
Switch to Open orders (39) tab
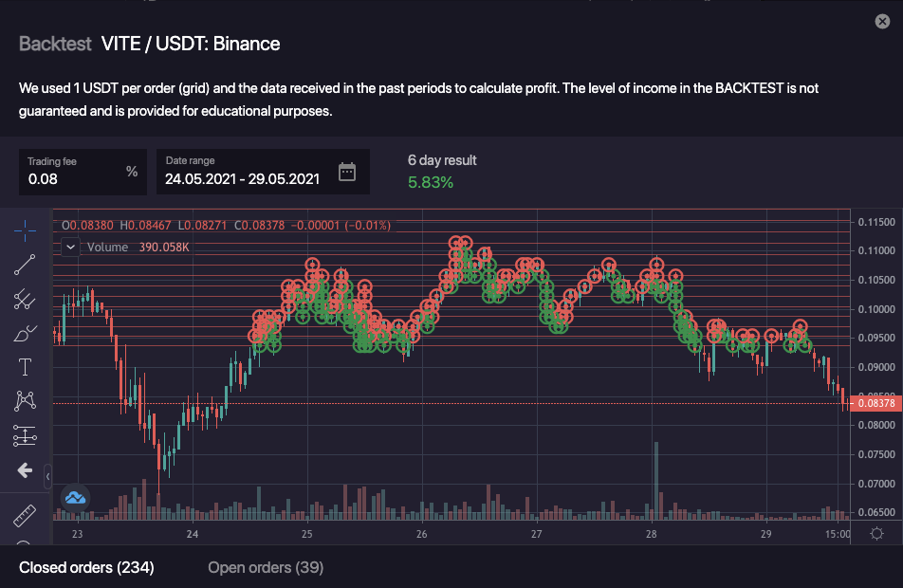click(x=266, y=567)
